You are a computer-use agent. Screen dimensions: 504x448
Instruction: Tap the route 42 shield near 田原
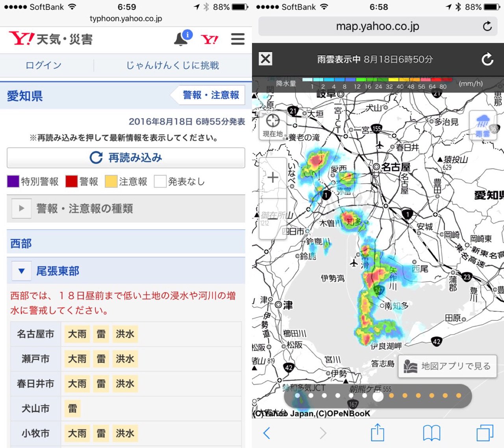click(x=436, y=342)
